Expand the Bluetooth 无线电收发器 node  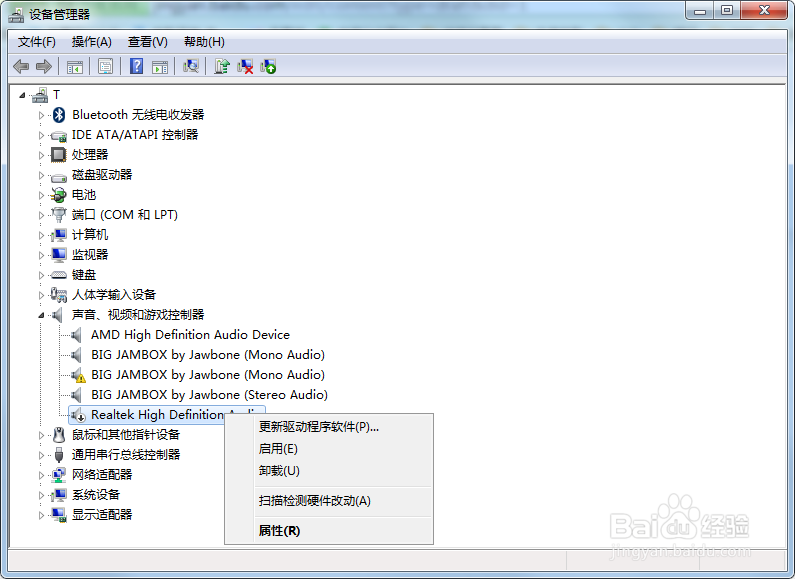pos(41,115)
